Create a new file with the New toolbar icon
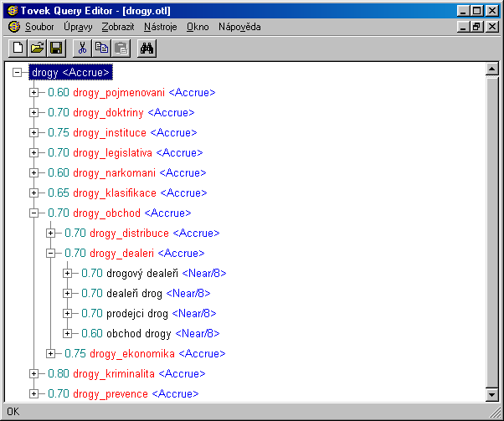The image size is (504, 421). click(x=18, y=49)
